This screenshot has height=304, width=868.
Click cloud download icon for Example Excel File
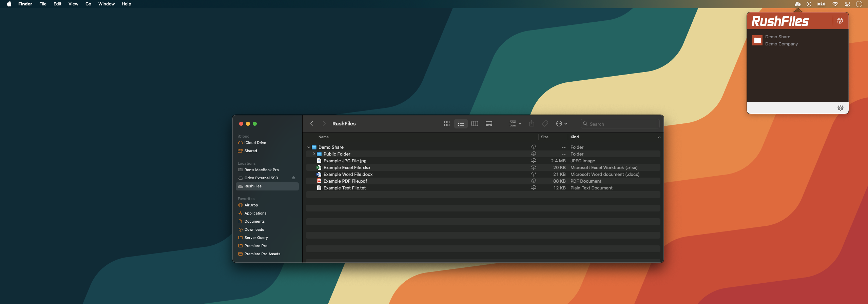tap(533, 167)
